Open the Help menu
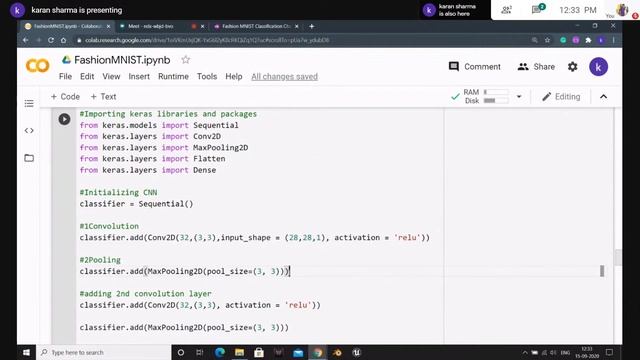The width and height of the screenshot is (640, 360). (x=233, y=76)
